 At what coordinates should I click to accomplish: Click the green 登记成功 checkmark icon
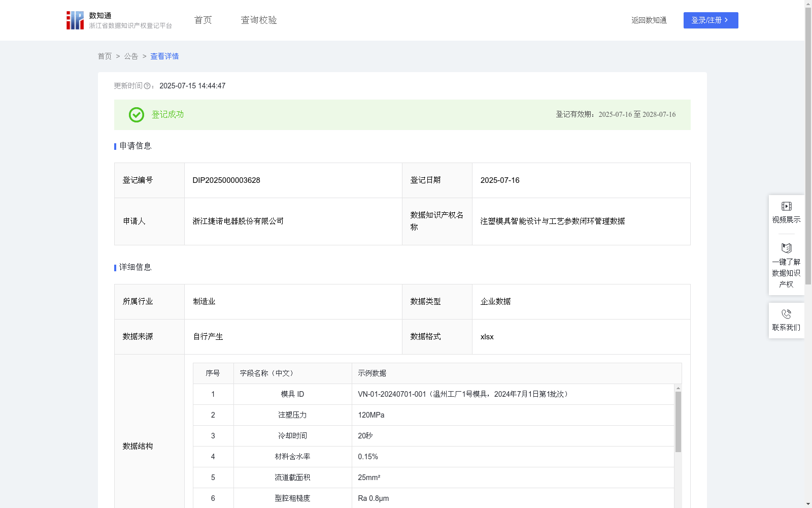[136, 115]
